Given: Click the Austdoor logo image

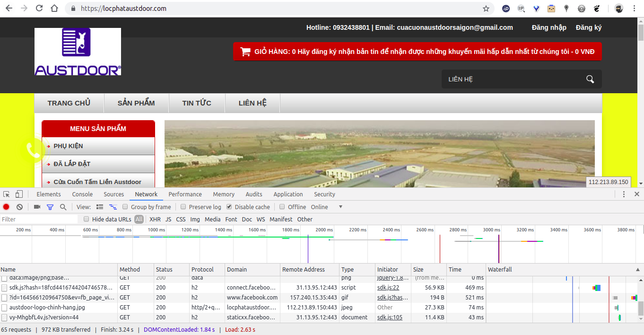Looking at the screenshot, I should tap(78, 52).
